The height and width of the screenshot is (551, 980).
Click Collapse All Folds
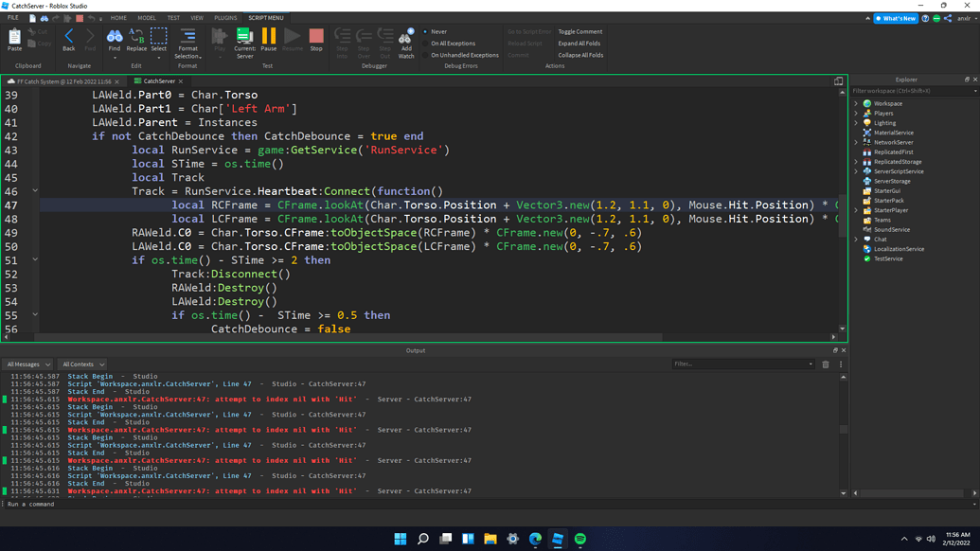click(x=580, y=55)
